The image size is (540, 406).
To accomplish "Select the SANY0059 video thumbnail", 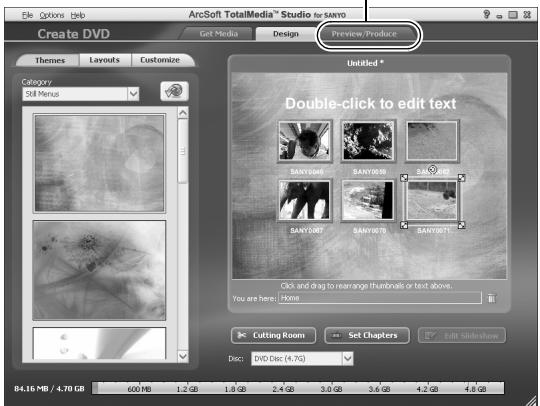I will click(368, 141).
